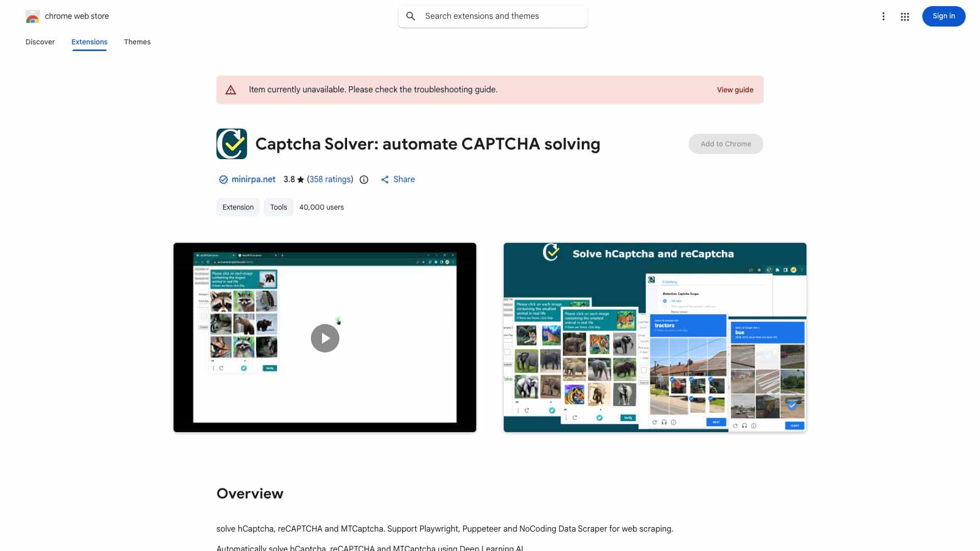
Task: Open the Discover tab
Action: (x=40, y=42)
